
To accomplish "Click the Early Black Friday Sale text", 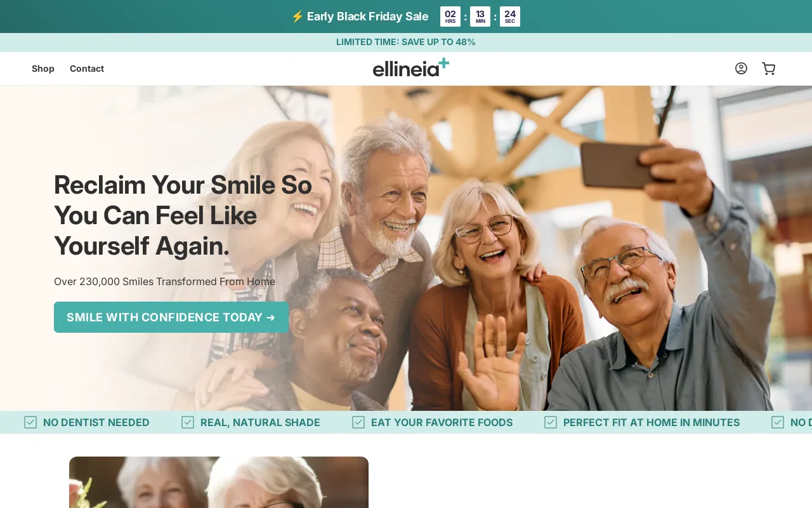I will pyautogui.click(x=368, y=17).
